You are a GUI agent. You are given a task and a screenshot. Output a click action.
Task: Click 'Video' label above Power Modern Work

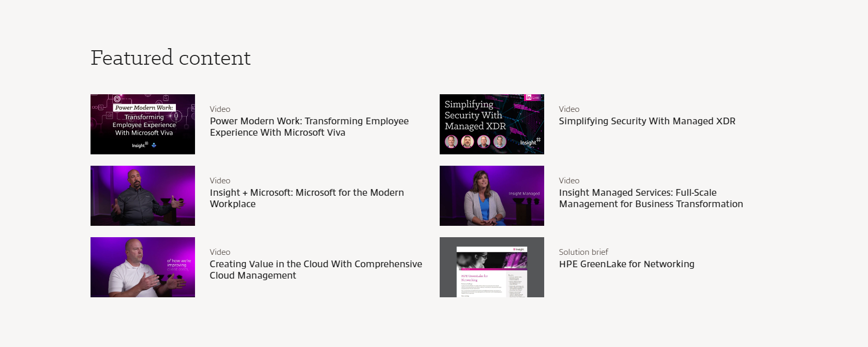point(220,109)
